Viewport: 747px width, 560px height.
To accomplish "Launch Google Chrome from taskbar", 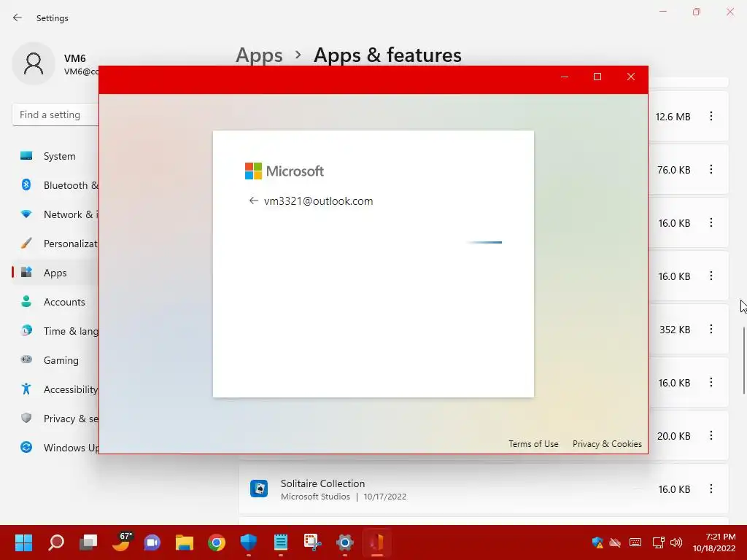I will pyautogui.click(x=216, y=542).
